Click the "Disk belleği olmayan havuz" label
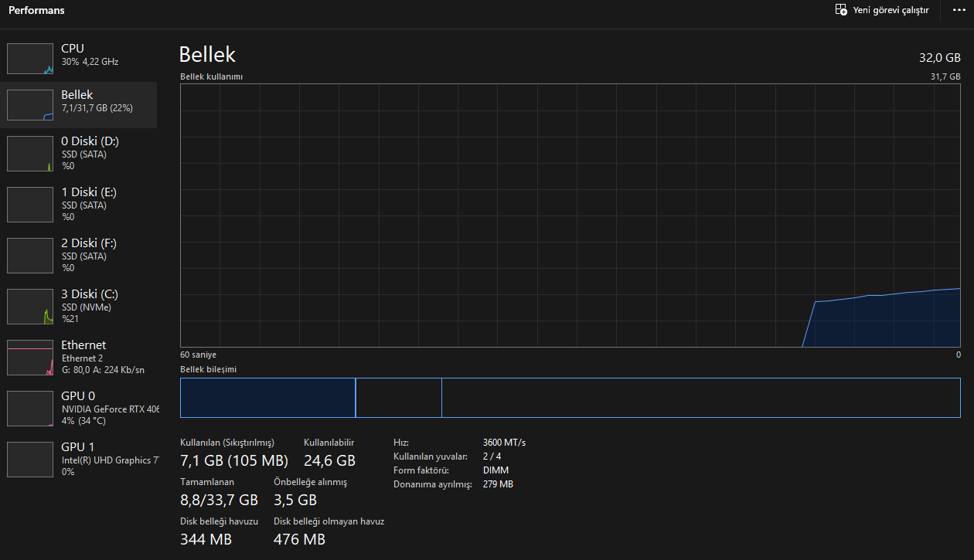974x560 pixels. point(329,521)
